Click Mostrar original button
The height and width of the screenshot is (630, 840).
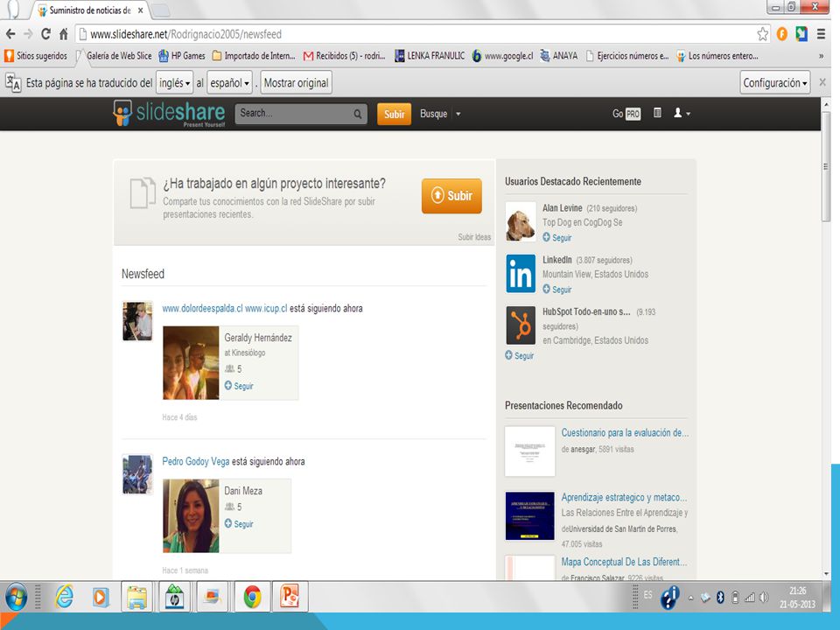coord(297,83)
